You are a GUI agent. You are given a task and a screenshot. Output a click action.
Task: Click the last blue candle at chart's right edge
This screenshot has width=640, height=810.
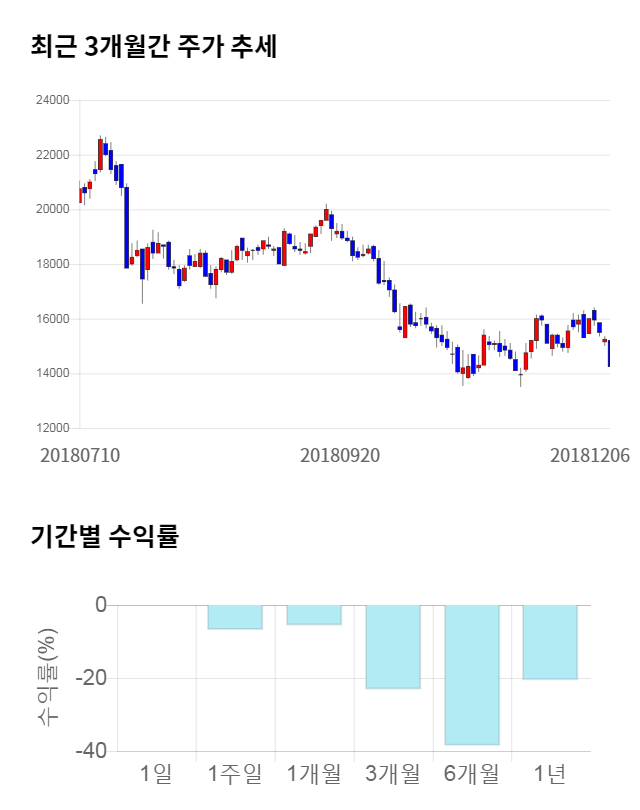pos(609,353)
